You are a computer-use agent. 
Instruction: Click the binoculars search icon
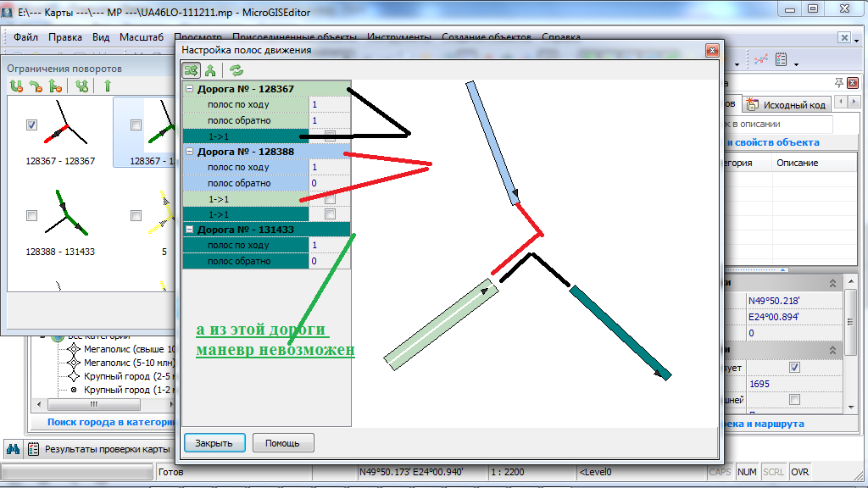13,449
